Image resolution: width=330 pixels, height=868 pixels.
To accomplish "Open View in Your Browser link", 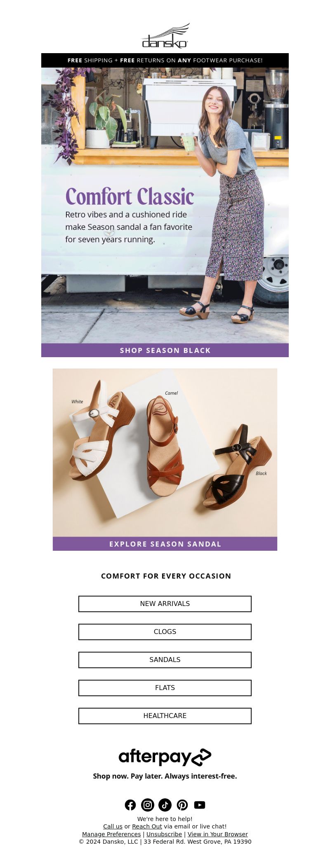I will coord(218,834).
